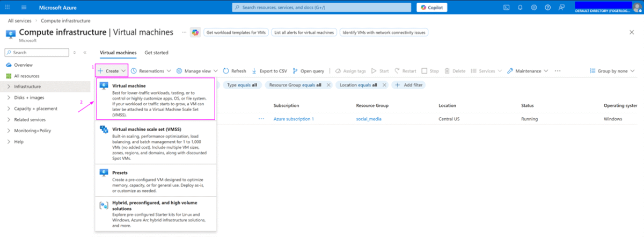Click List all alerts for virtual machines

tap(304, 32)
